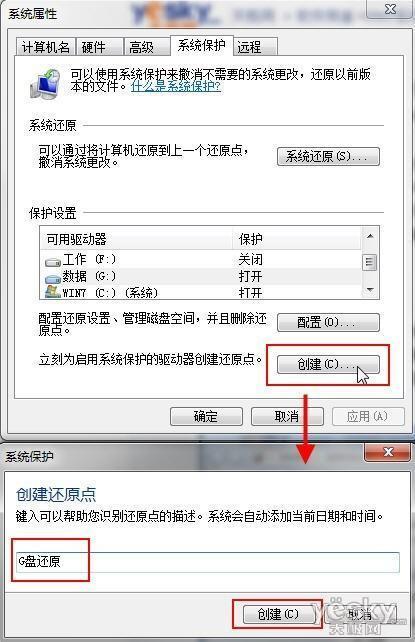This screenshot has width=415, height=642.
Task: Click the 配置(O)... button
Action: (328, 323)
